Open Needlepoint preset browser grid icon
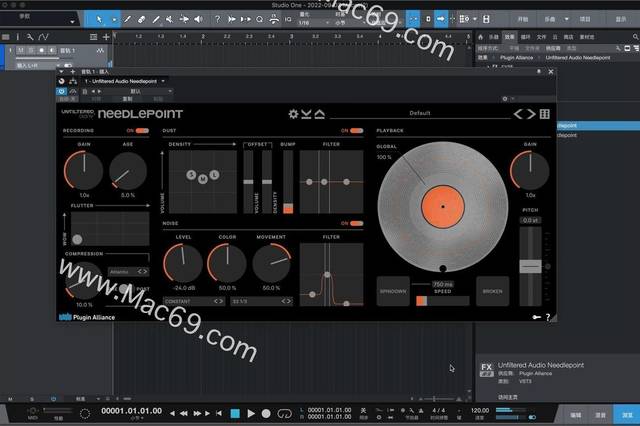Image resolution: width=640 pixels, height=426 pixels. [545, 114]
